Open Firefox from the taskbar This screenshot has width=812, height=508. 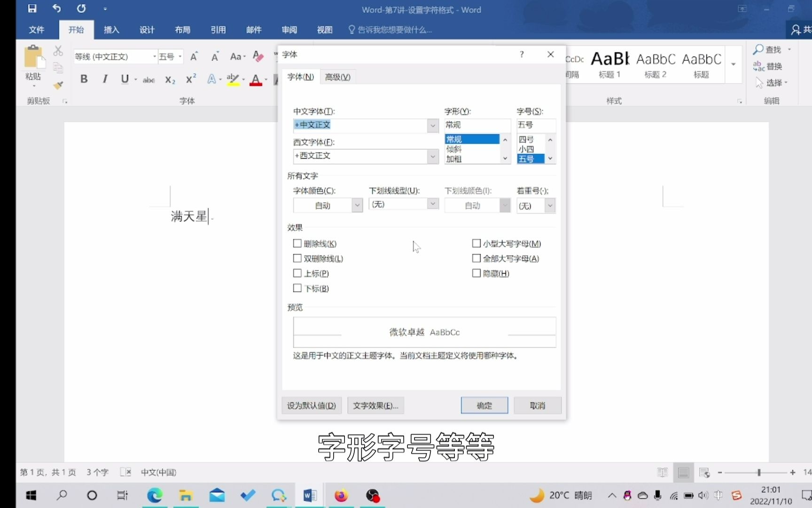tap(341, 495)
